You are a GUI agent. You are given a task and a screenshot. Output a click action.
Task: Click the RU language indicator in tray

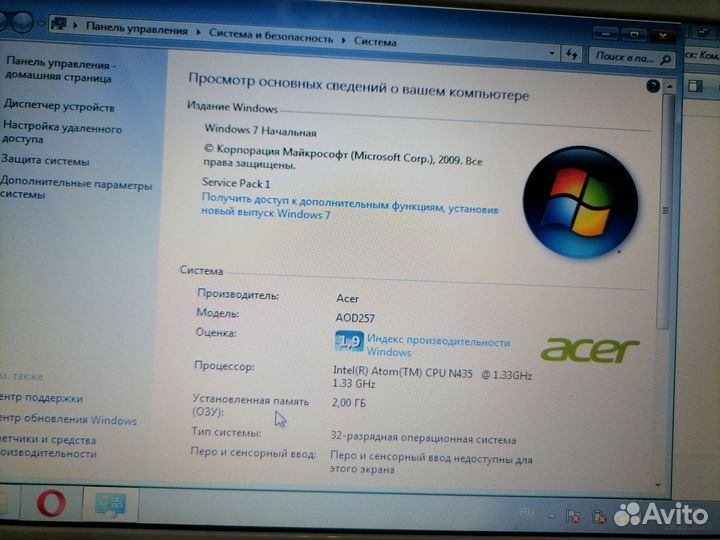click(528, 512)
